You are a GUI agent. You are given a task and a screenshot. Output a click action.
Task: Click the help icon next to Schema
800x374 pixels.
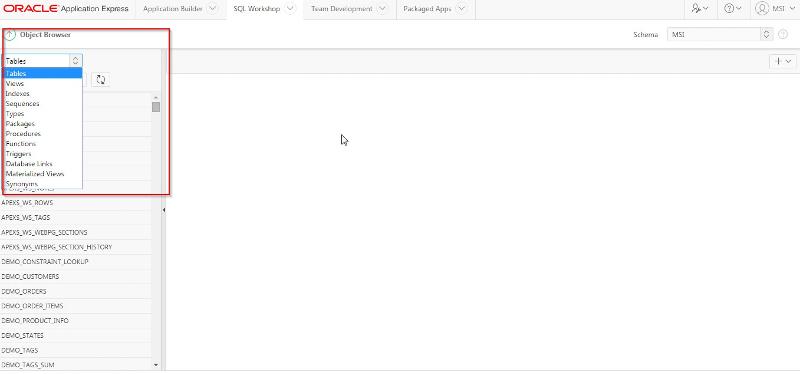click(x=783, y=34)
